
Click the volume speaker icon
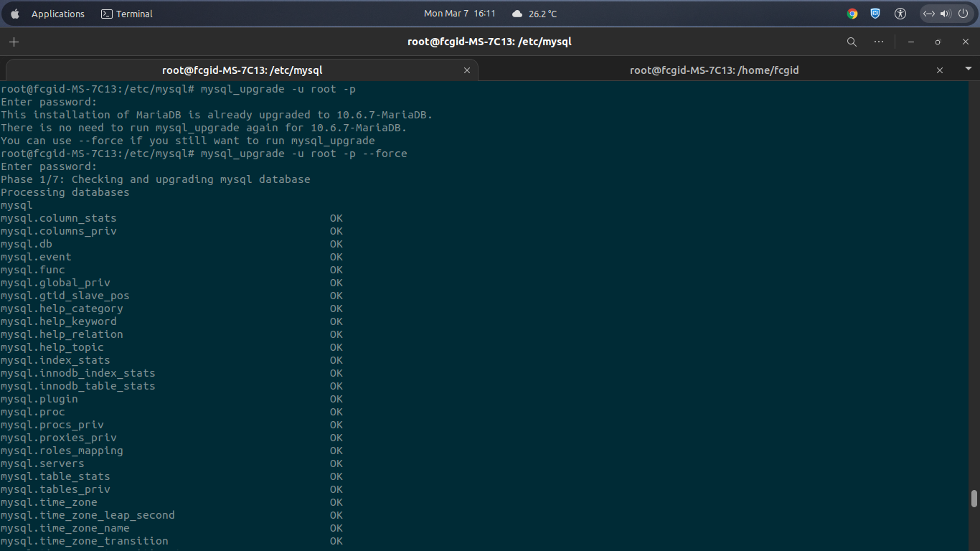pyautogui.click(x=946, y=14)
